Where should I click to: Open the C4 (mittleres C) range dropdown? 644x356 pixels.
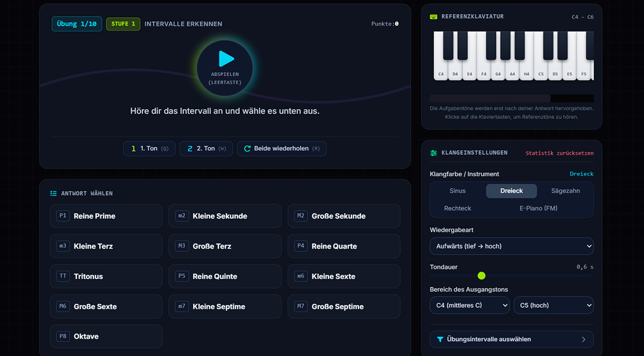470,305
